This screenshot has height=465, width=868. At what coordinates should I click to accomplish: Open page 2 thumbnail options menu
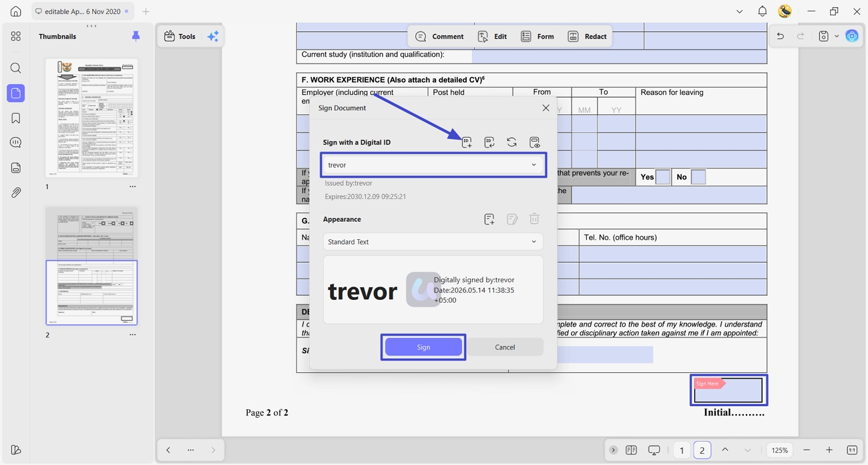tap(132, 335)
